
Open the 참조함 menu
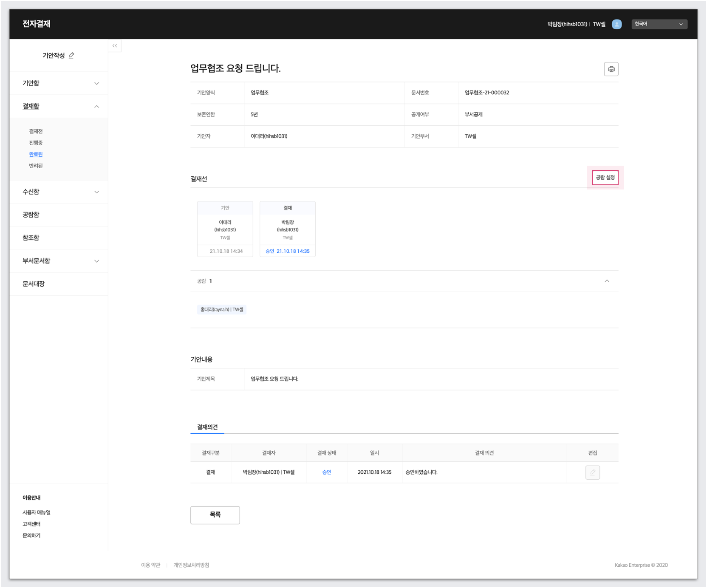(31, 237)
